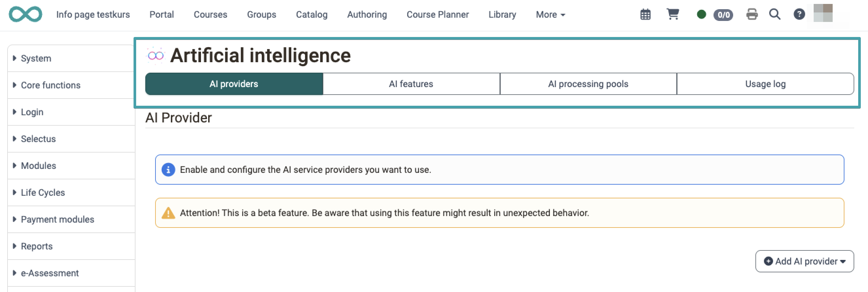The image size is (868, 292).
Task: Click the printer icon
Action: [x=752, y=14]
